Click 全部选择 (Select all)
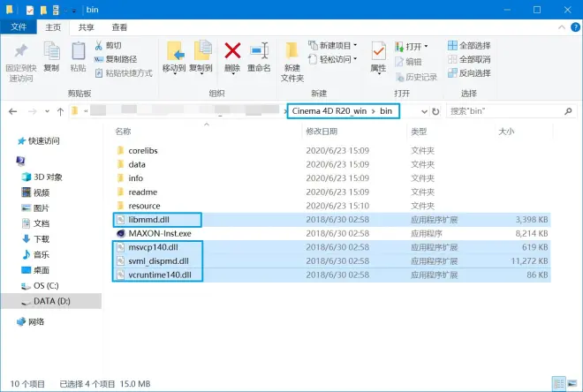Viewport: 583px width, 392px height. pyautogui.click(x=469, y=45)
